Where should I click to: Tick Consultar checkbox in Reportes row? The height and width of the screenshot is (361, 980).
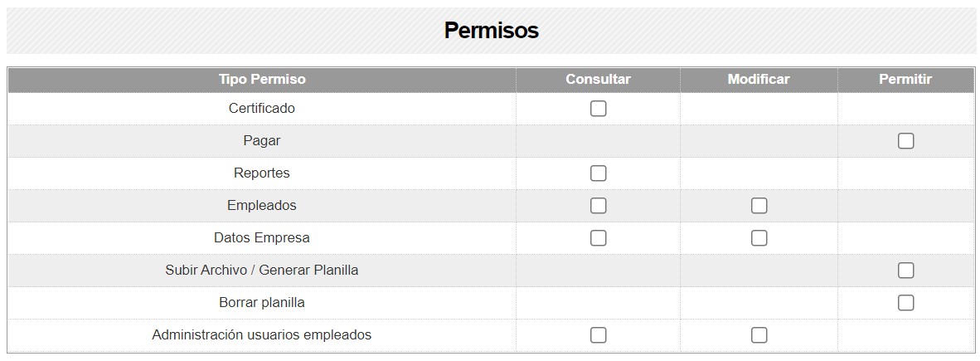point(598,173)
